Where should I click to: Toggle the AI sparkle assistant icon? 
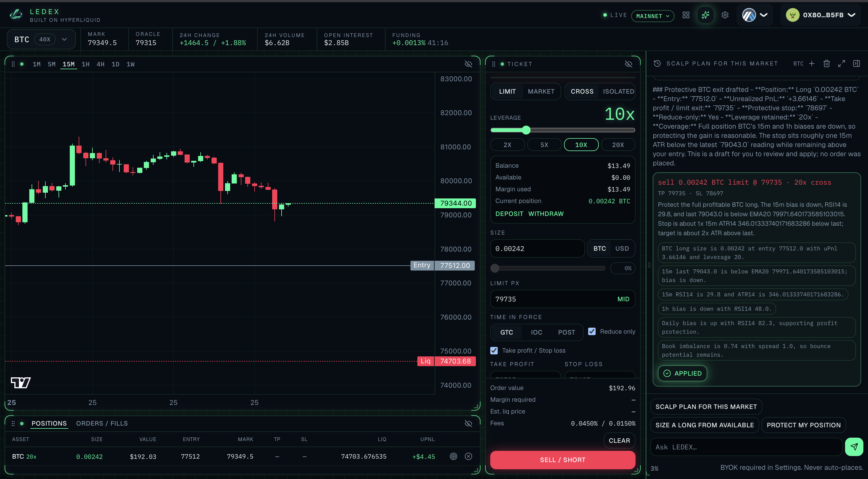(705, 15)
